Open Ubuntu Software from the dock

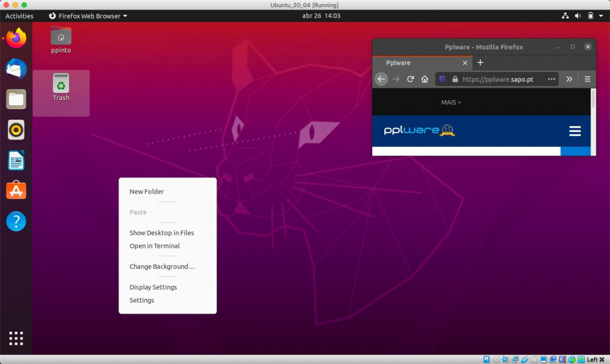pos(15,190)
